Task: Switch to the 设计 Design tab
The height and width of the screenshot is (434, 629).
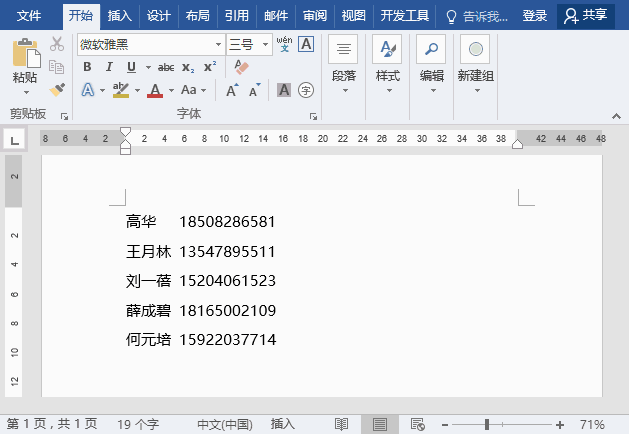Action: tap(158, 16)
